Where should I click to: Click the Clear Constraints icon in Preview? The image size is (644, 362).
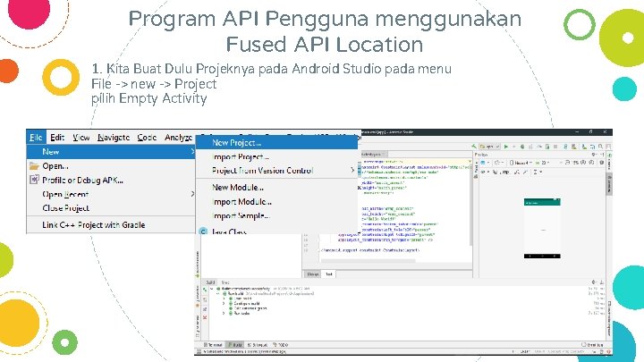pyautogui.click(x=517, y=172)
